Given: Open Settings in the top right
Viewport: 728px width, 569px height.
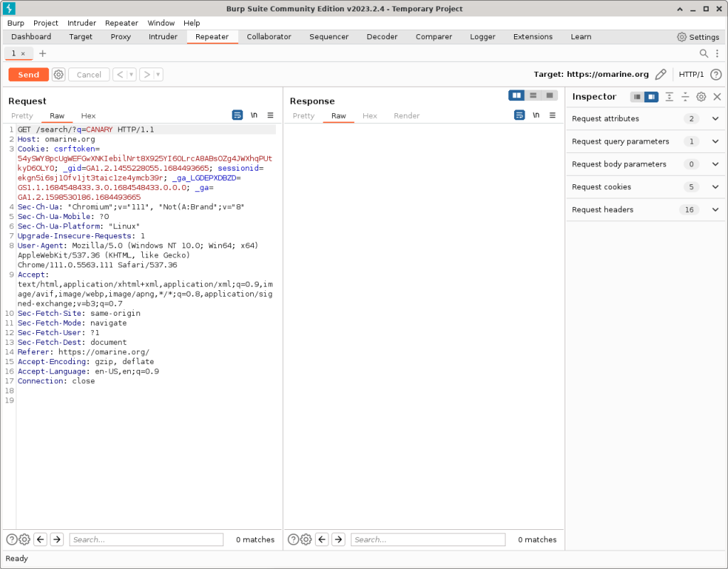Looking at the screenshot, I should 698,37.
